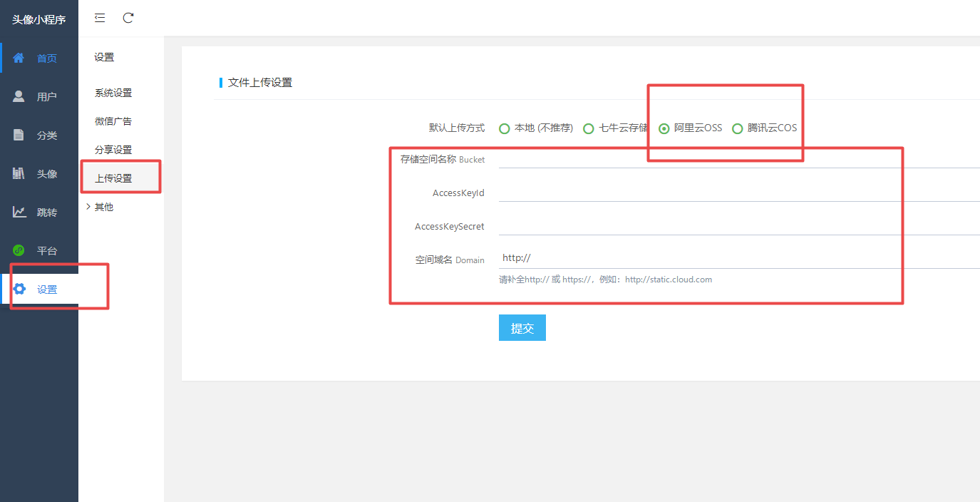Click the 默认上传方式 label
The height and width of the screenshot is (502, 980).
click(457, 128)
